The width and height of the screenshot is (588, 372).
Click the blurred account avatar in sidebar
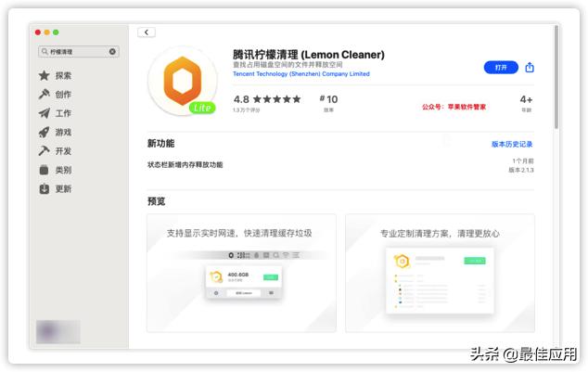58,331
